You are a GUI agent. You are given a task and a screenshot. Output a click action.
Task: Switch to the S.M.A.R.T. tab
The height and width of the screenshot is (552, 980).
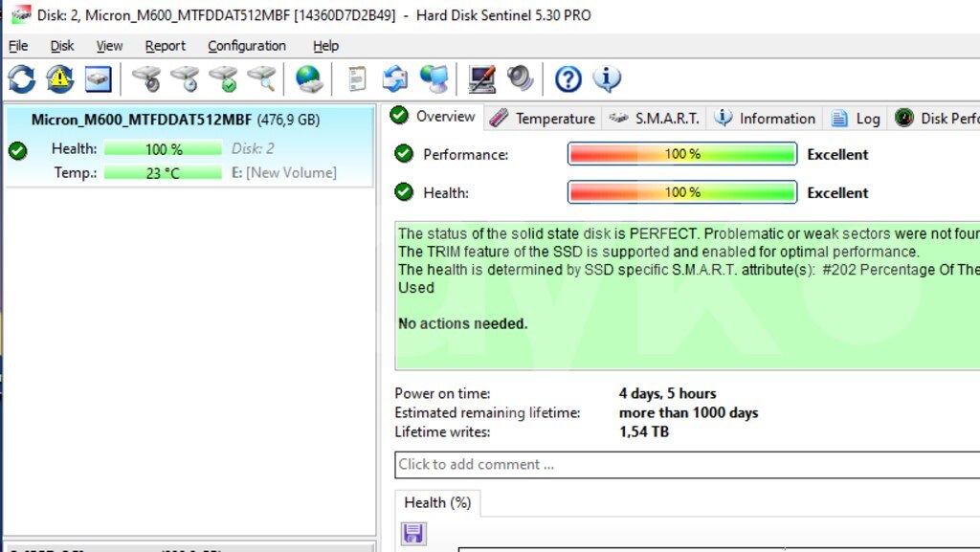point(656,119)
